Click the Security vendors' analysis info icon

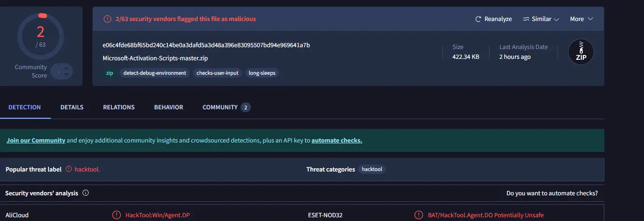click(86, 193)
